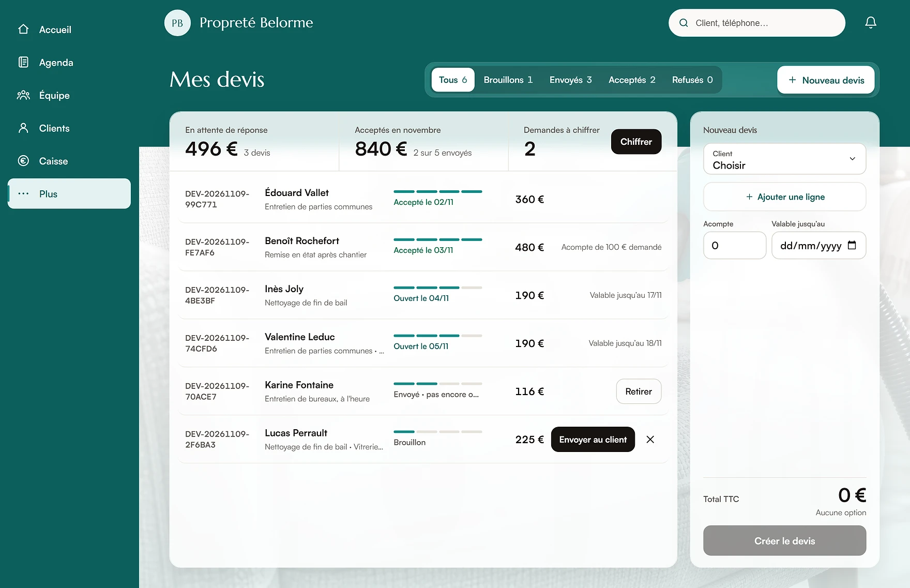Click the 116 € amount
This screenshot has width=910, height=588.
click(x=529, y=391)
